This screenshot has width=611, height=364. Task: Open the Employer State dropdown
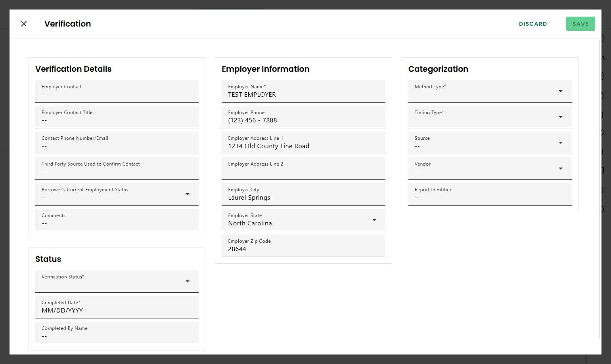[x=303, y=220]
